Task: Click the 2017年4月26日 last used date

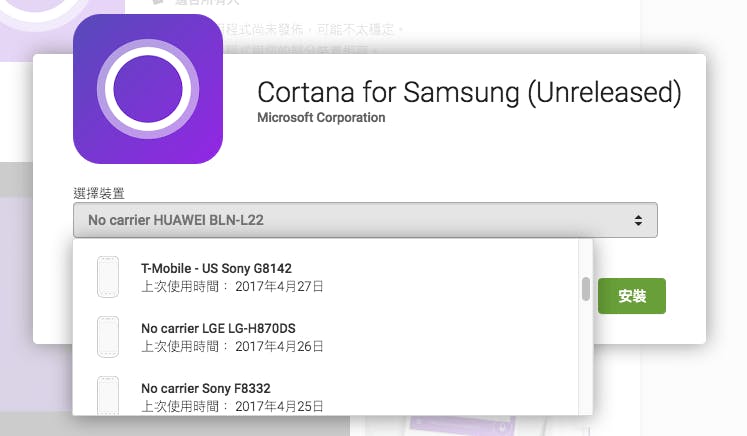Action: [279, 346]
